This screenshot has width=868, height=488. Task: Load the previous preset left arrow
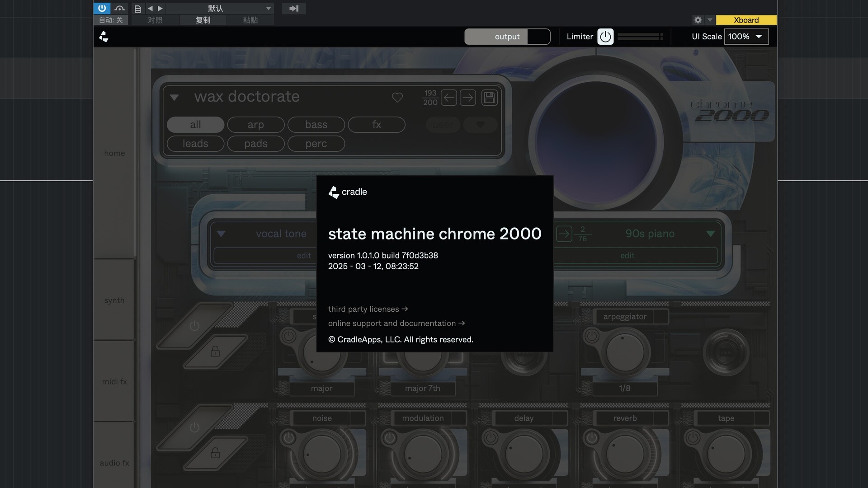(x=448, y=98)
